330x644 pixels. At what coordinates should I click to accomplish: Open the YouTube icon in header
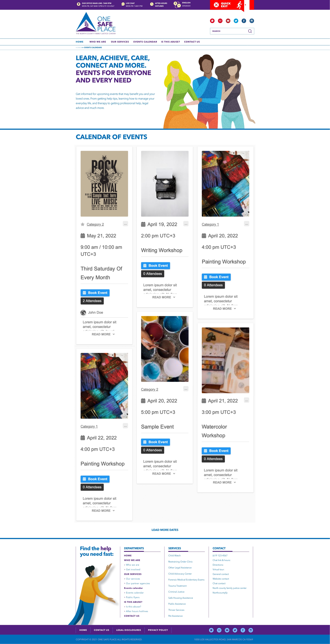228,21
